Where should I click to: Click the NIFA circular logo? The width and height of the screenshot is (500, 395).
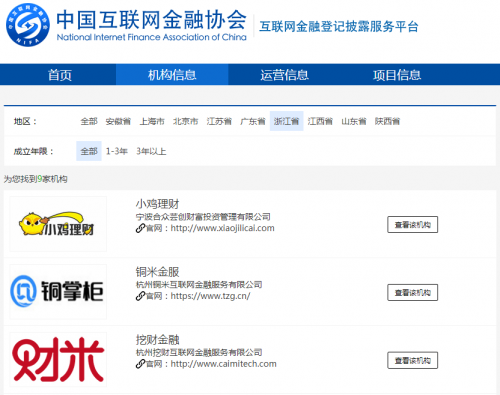(x=28, y=25)
